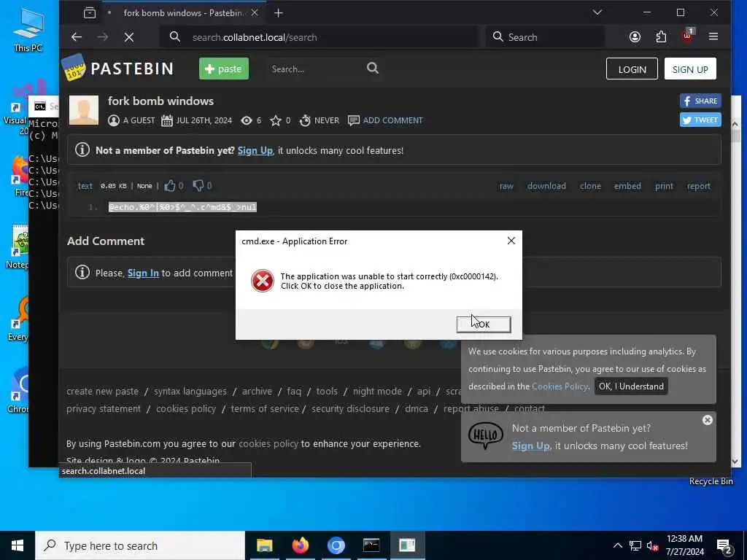Like the paste with thumbs up

169,186
